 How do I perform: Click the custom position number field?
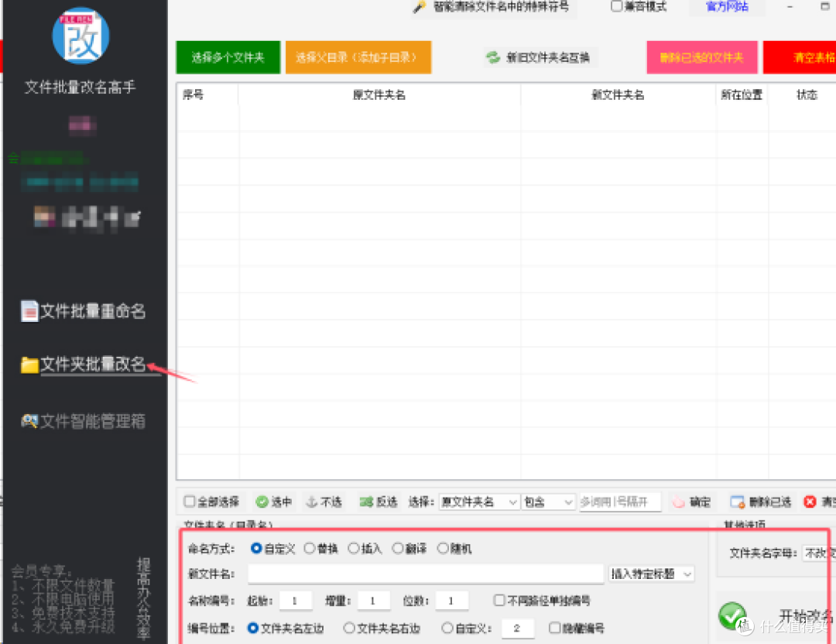(x=518, y=628)
